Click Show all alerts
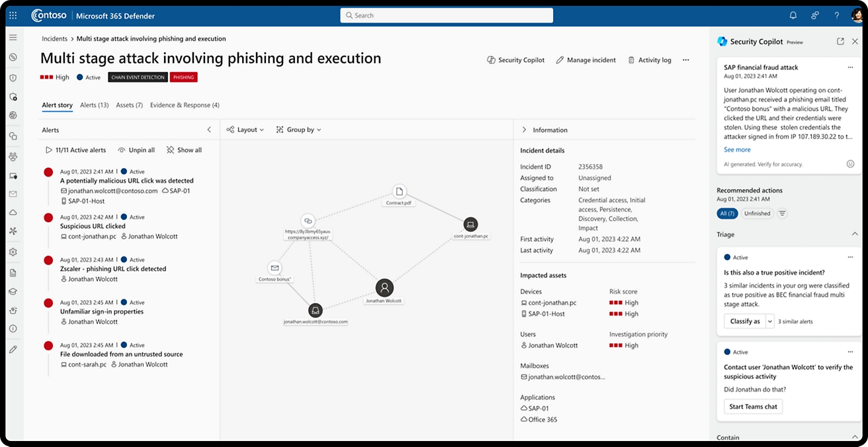 tap(184, 150)
